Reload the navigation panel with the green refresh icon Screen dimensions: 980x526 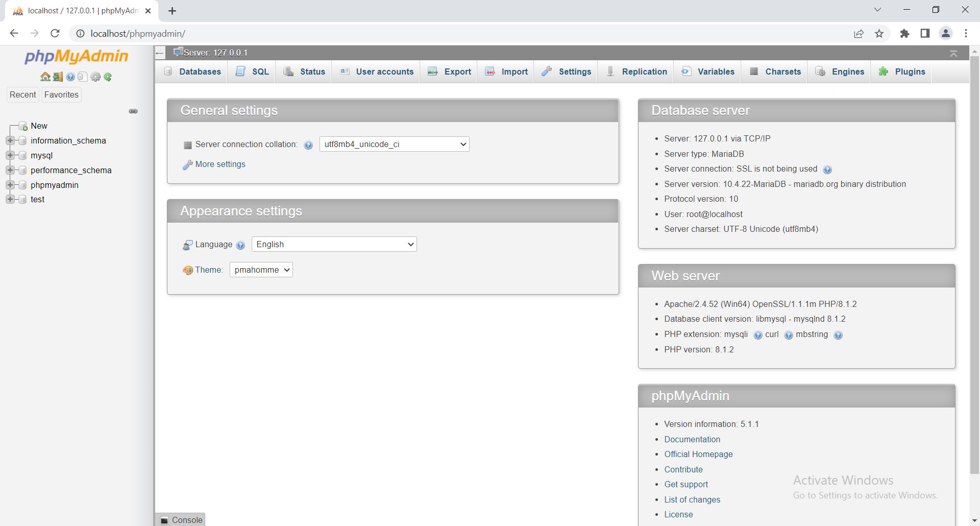108,77
